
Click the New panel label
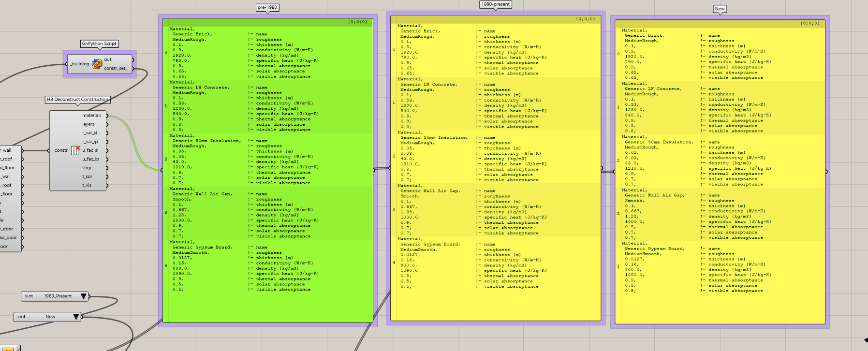[x=720, y=9]
